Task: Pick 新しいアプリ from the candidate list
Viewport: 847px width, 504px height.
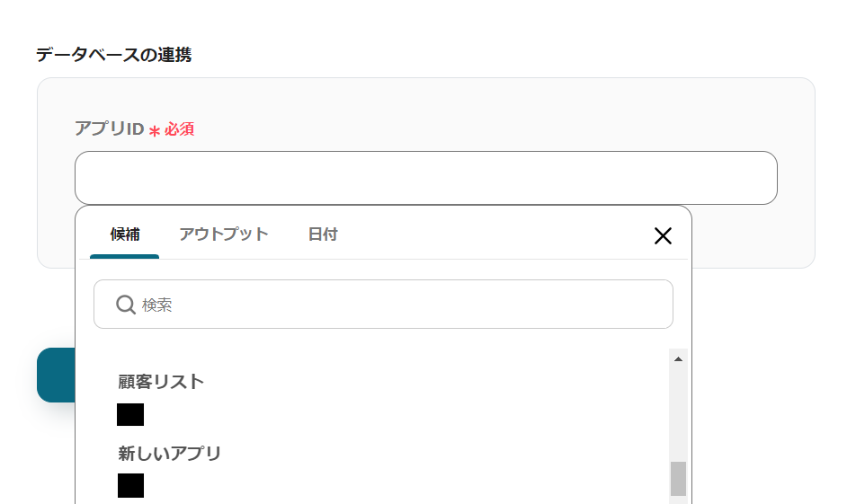Action: 169,454
